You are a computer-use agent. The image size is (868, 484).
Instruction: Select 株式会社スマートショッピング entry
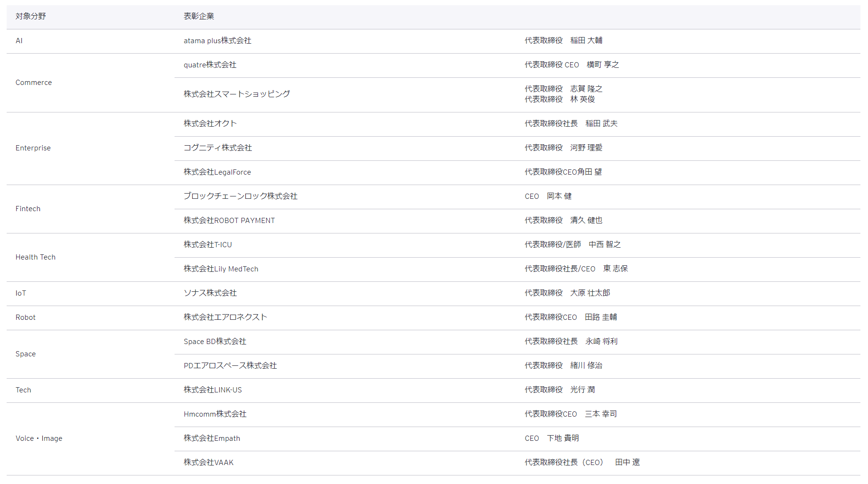coord(237,94)
